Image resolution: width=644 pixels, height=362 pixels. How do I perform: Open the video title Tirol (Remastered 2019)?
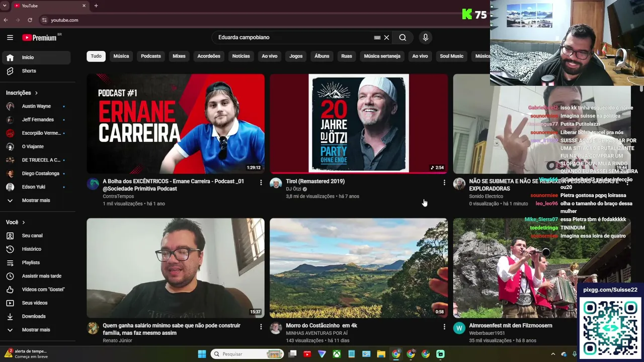315,182
